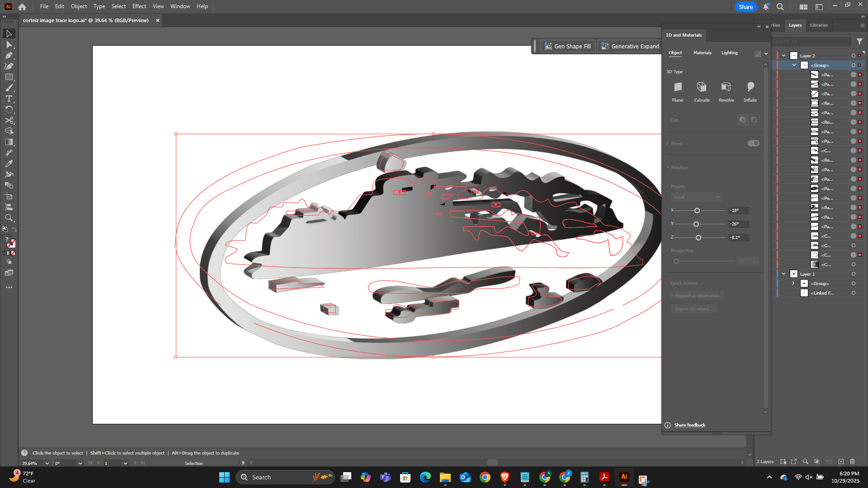The image size is (868, 488).
Task: Collapse the Layer 2 tree
Action: [x=784, y=56]
